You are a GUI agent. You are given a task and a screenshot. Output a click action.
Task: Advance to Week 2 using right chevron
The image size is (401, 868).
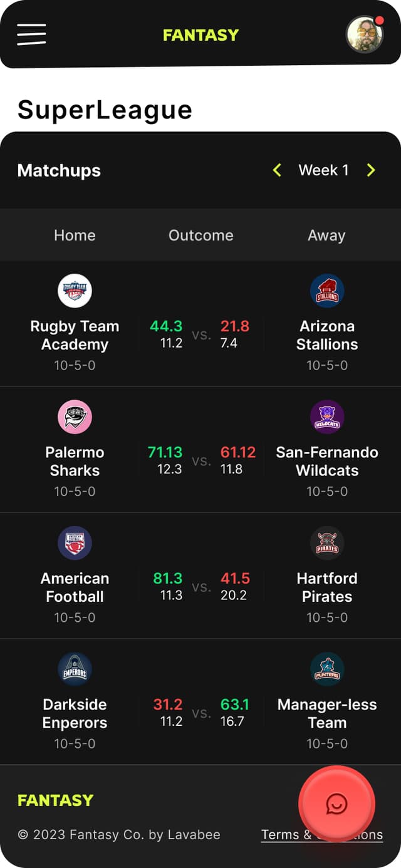(371, 170)
